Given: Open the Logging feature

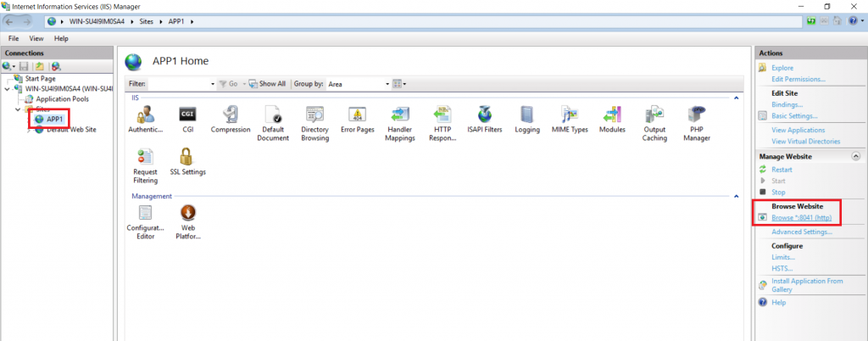Looking at the screenshot, I should [x=527, y=120].
